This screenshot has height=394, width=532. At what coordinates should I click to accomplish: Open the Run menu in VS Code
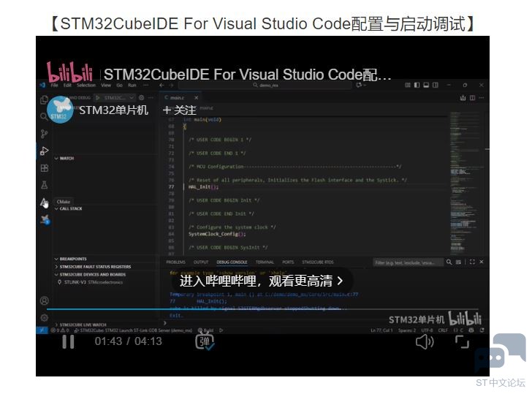[132, 86]
